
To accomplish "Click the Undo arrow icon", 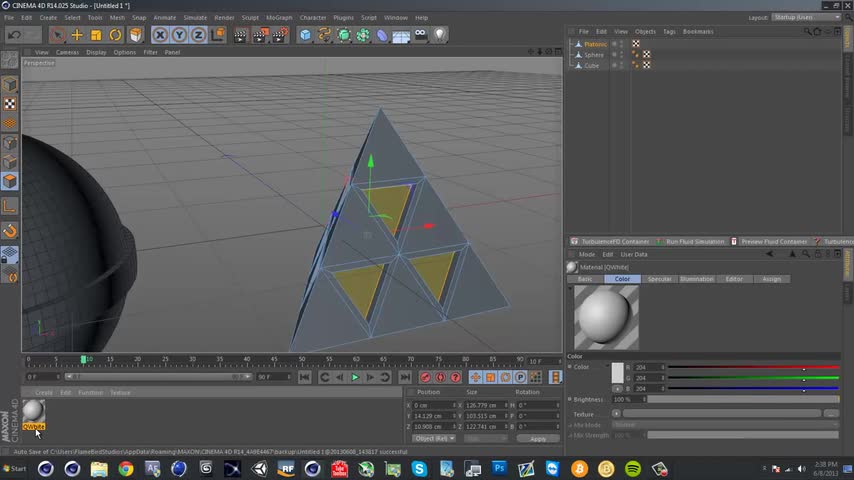I will [x=15, y=35].
